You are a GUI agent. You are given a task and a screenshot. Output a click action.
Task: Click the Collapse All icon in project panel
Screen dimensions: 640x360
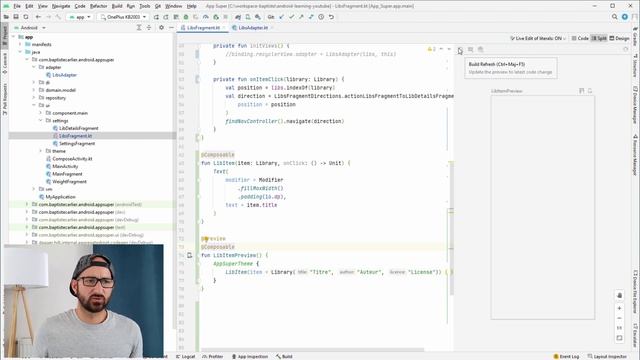pyautogui.click(x=149, y=27)
